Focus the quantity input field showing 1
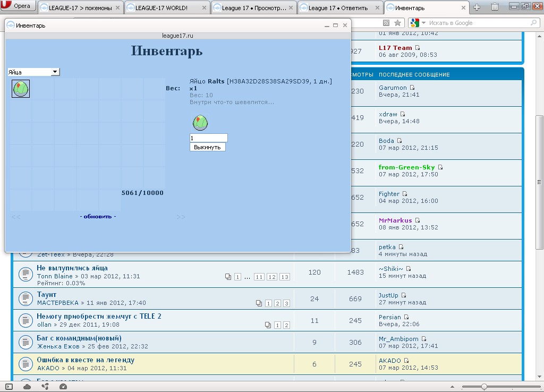The width and height of the screenshot is (544, 392). coord(208,138)
